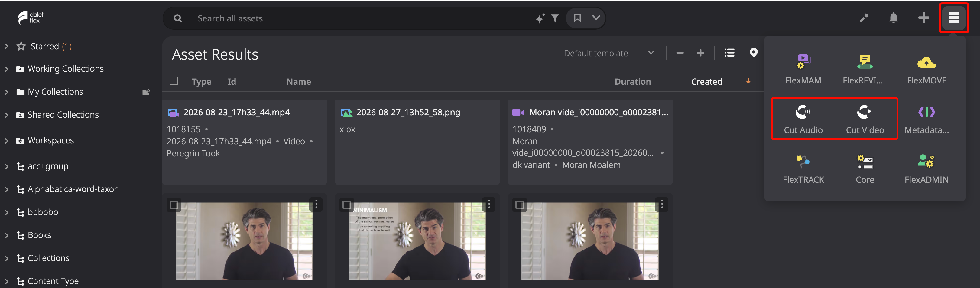
Task: Open the Metadata app
Action: click(x=926, y=119)
